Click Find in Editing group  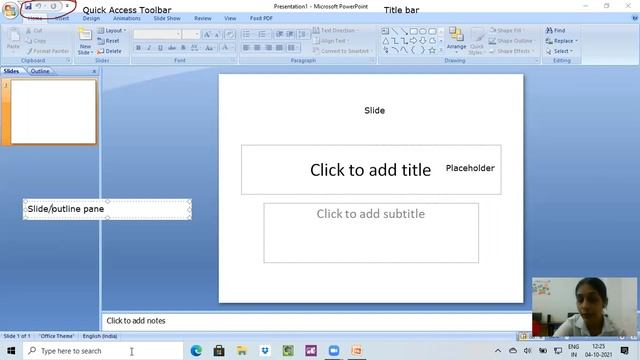(x=556, y=31)
